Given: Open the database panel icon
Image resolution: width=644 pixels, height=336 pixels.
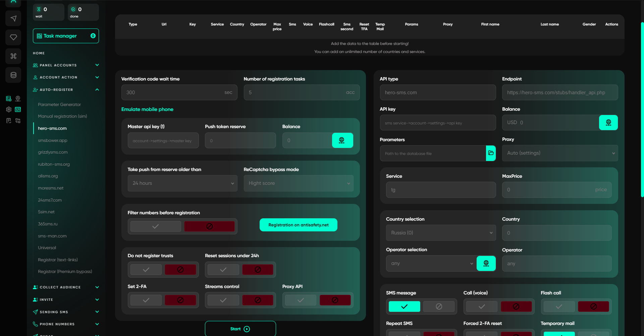Looking at the screenshot, I should [x=13, y=75].
